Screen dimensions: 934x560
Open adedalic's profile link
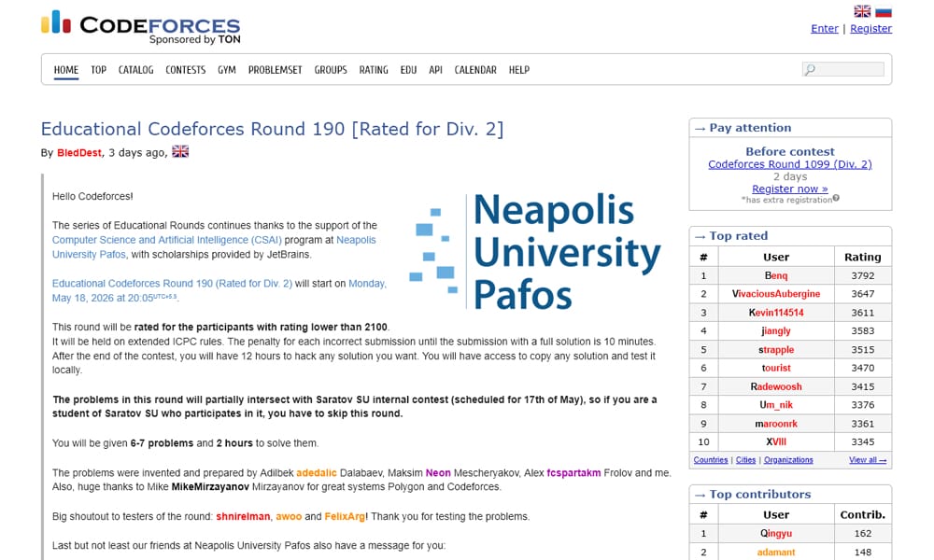click(317, 473)
